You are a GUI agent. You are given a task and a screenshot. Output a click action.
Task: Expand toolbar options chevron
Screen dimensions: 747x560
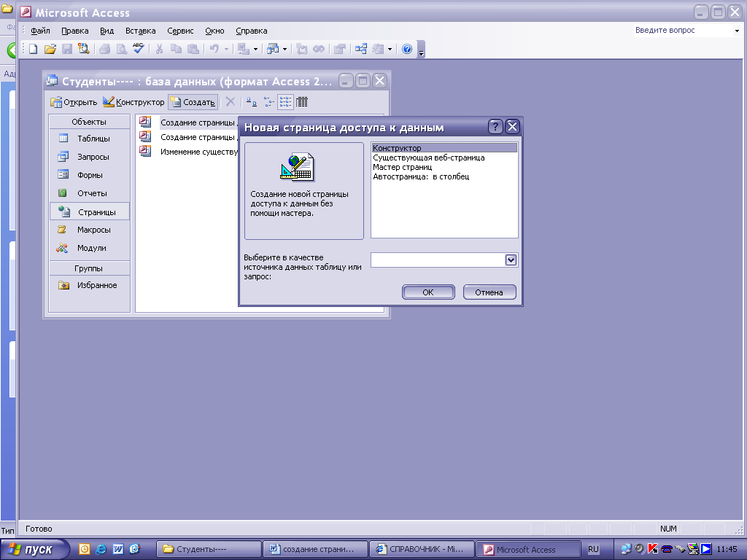tap(421, 50)
